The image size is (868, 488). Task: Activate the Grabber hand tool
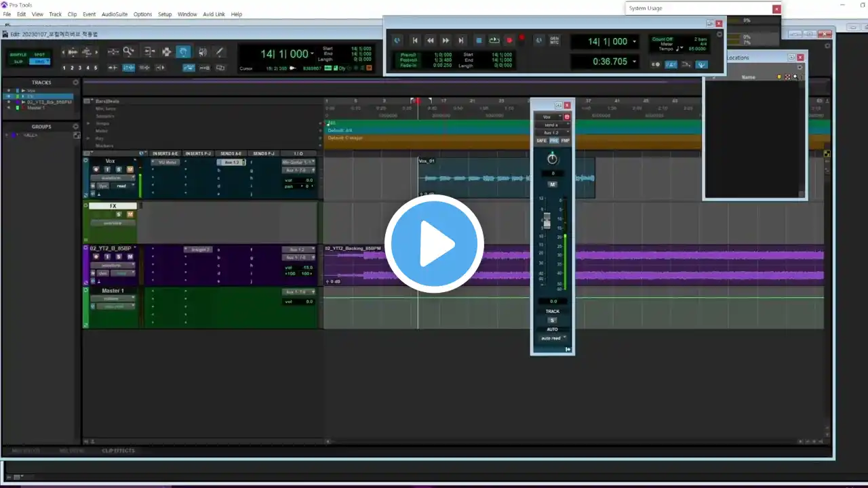(x=184, y=52)
